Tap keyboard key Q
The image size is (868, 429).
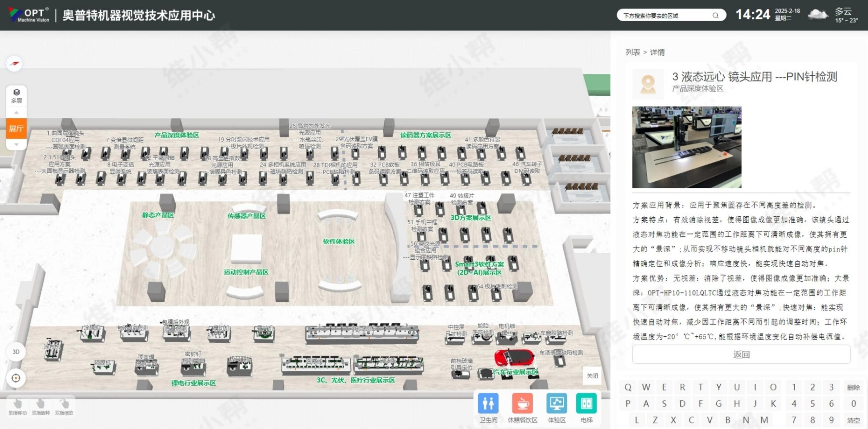pyautogui.click(x=628, y=387)
